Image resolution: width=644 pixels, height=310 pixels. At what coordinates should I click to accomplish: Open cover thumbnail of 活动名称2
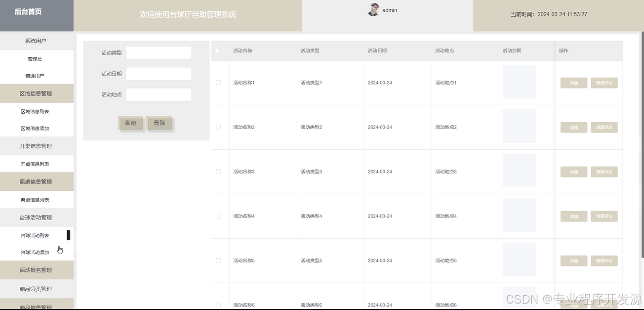(519, 126)
